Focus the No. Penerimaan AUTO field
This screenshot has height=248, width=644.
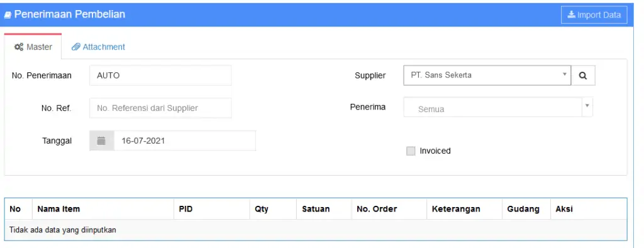[x=160, y=76]
